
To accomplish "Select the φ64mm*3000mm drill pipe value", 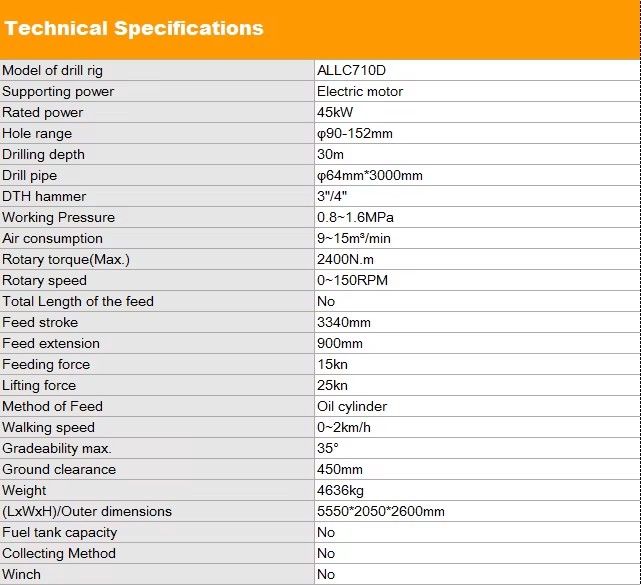I will [370, 176].
